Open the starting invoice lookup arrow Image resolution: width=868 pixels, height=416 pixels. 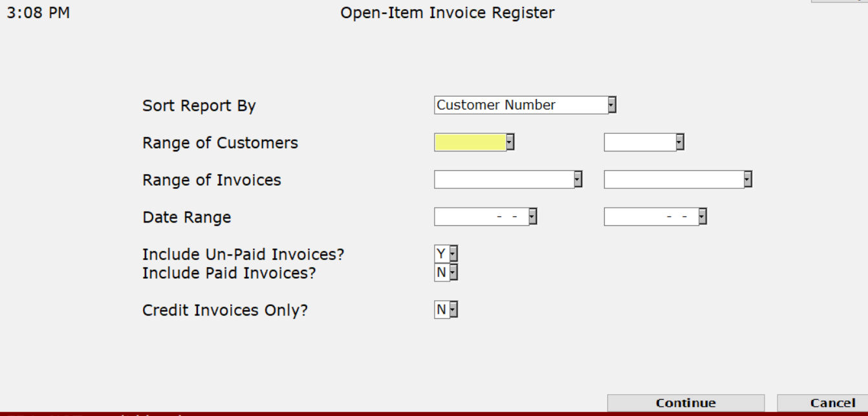[x=578, y=179]
